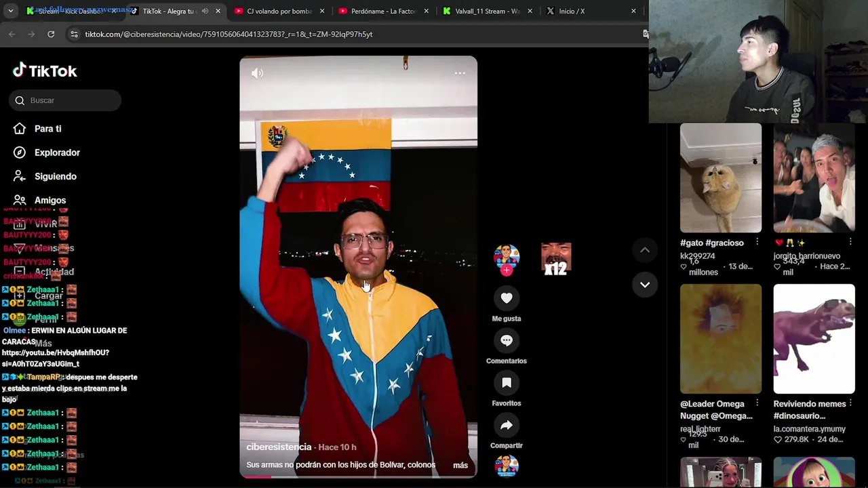Switch to CJ volando por bomba tab

(279, 11)
